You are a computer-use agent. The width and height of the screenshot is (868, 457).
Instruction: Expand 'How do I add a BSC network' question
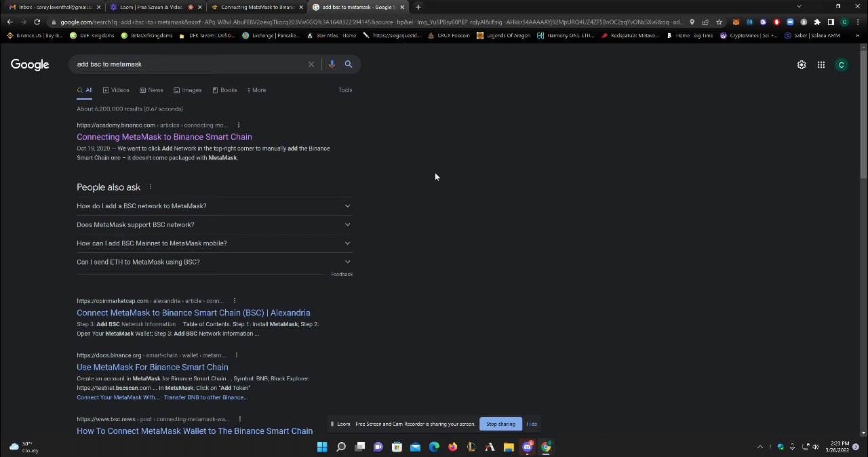(214, 206)
